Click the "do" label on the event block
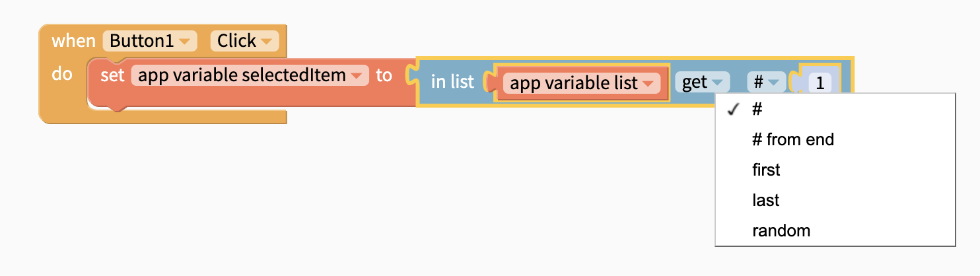The width and height of the screenshot is (980, 276). pyautogui.click(x=62, y=74)
